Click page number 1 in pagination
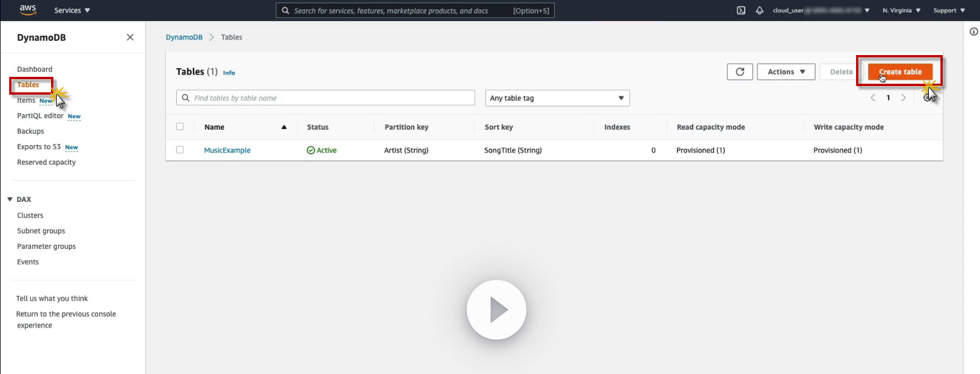 [x=888, y=98]
